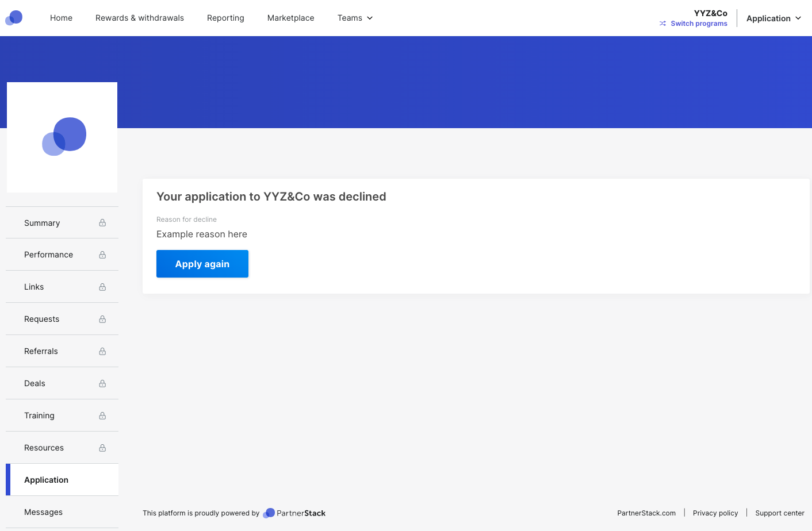Click 'This platform is proudly powered by' text
812x531 pixels.
(201, 513)
